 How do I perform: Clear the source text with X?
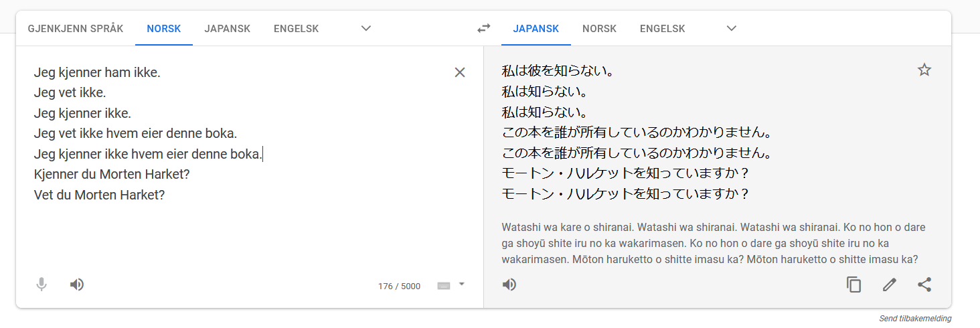coord(460,72)
